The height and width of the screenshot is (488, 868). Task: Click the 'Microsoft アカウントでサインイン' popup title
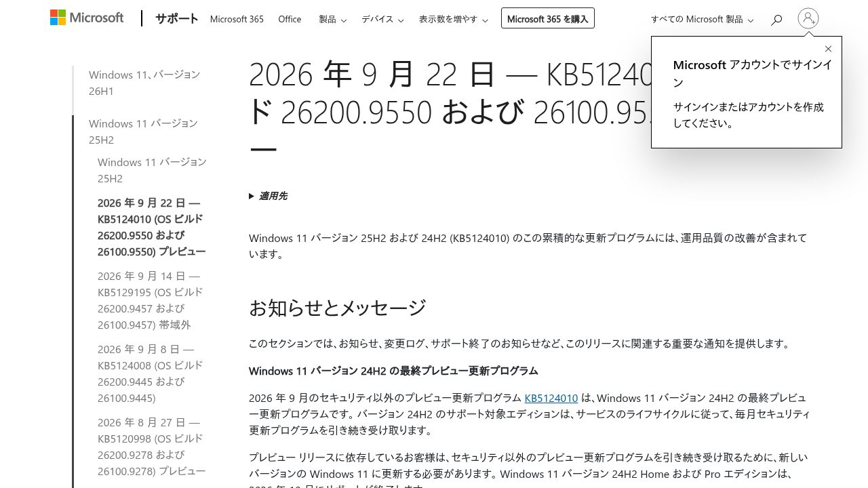(753, 73)
